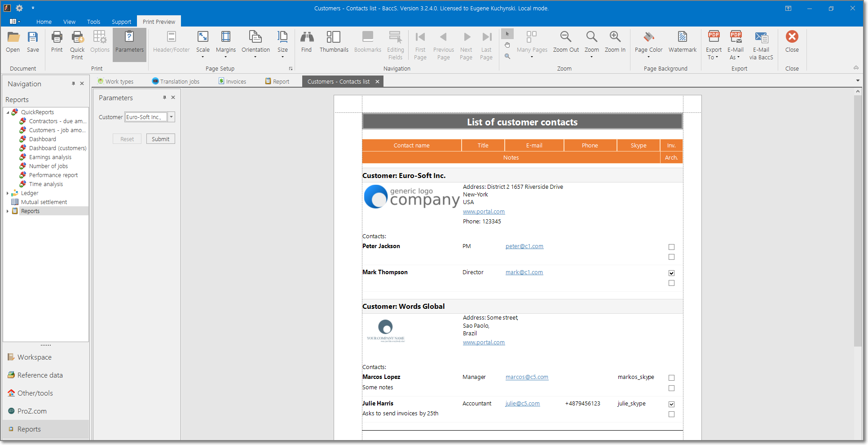Add a Watermark to the page
The image size is (868, 445).
click(683, 42)
